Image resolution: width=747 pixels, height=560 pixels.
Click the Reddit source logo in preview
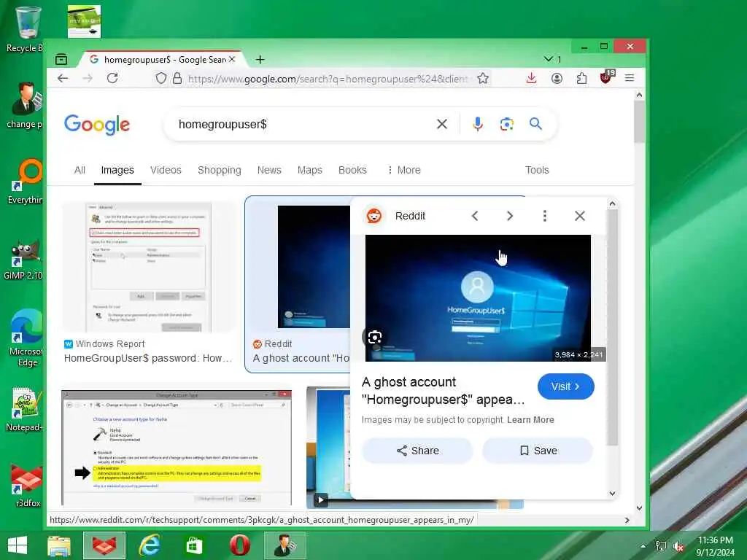pos(374,216)
